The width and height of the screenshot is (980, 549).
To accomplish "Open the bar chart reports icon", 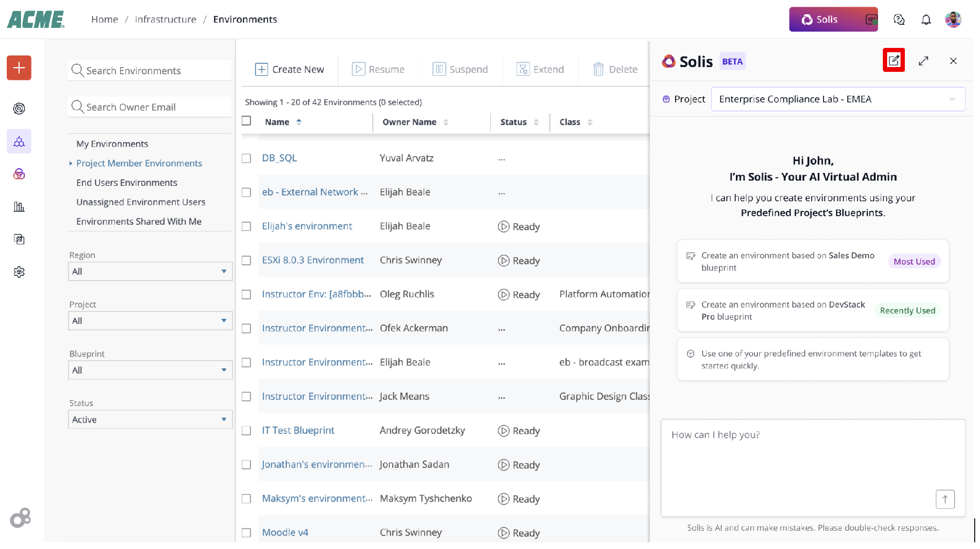I will [x=19, y=206].
